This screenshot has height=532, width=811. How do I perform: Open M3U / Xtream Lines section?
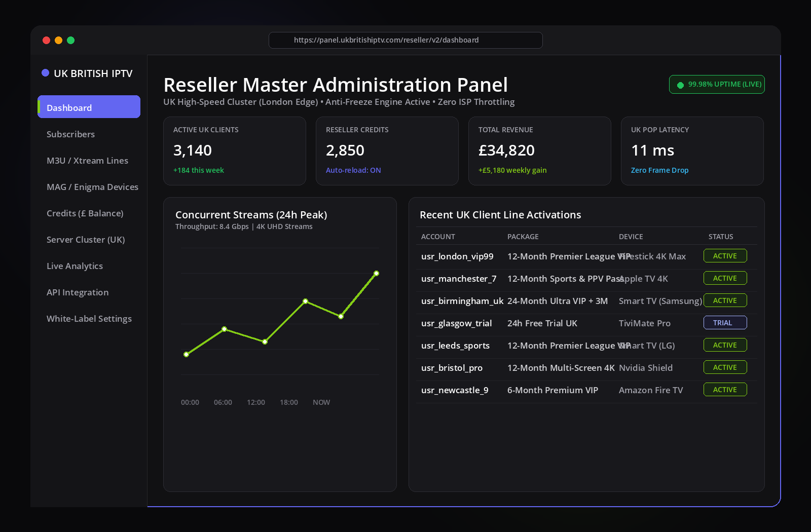point(87,161)
